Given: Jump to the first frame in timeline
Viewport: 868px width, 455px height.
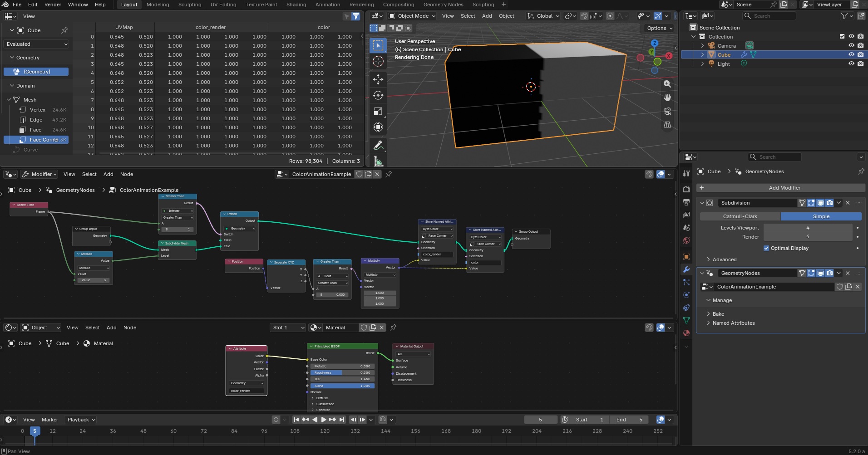Looking at the screenshot, I should click(x=296, y=420).
